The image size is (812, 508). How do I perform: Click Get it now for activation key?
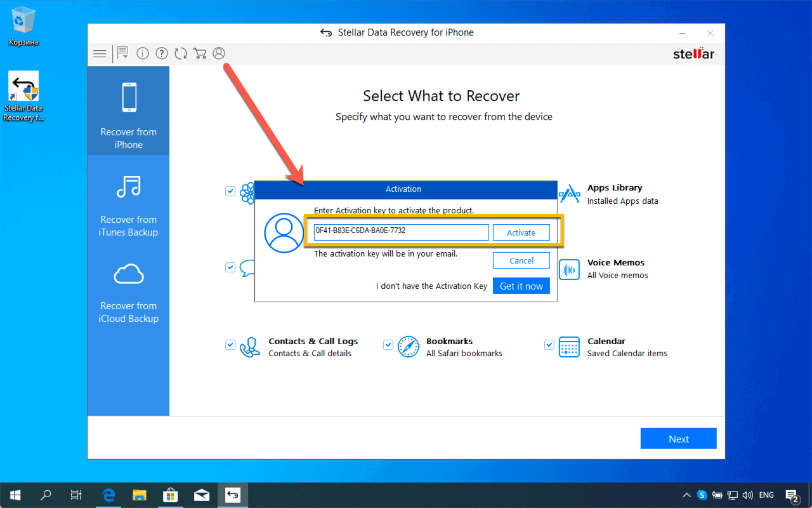(x=521, y=285)
